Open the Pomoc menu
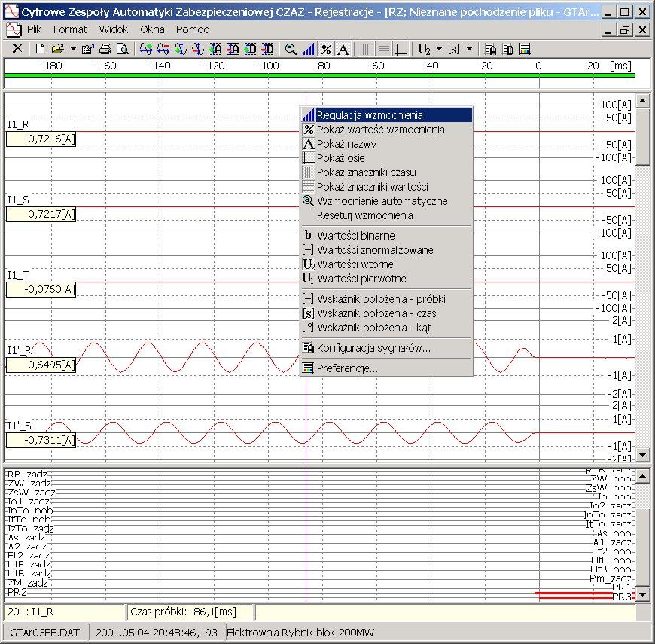The height and width of the screenshot is (644, 655). coord(192,29)
